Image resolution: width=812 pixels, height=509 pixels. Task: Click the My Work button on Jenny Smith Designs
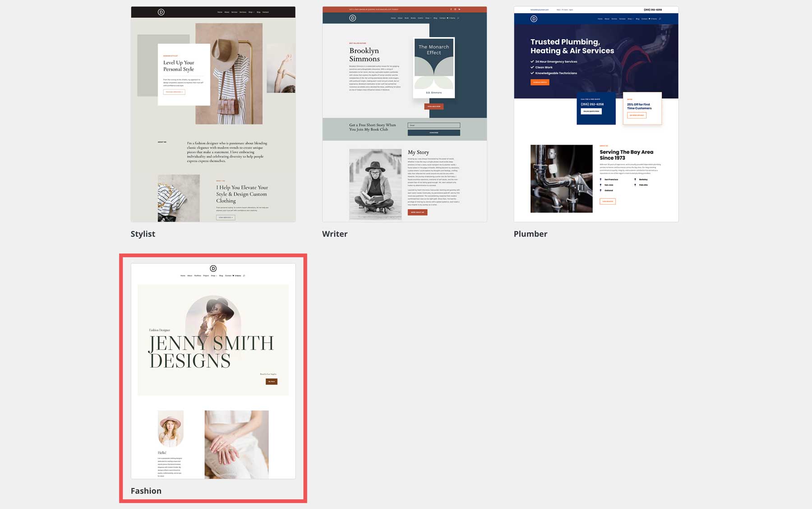(271, 381)
